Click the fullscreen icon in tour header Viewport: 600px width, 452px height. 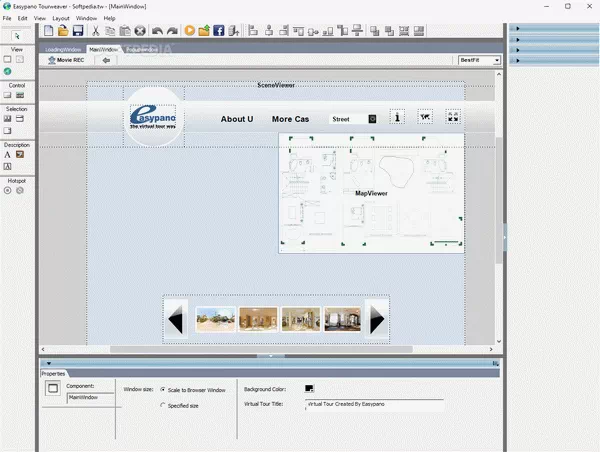(453, 118)
